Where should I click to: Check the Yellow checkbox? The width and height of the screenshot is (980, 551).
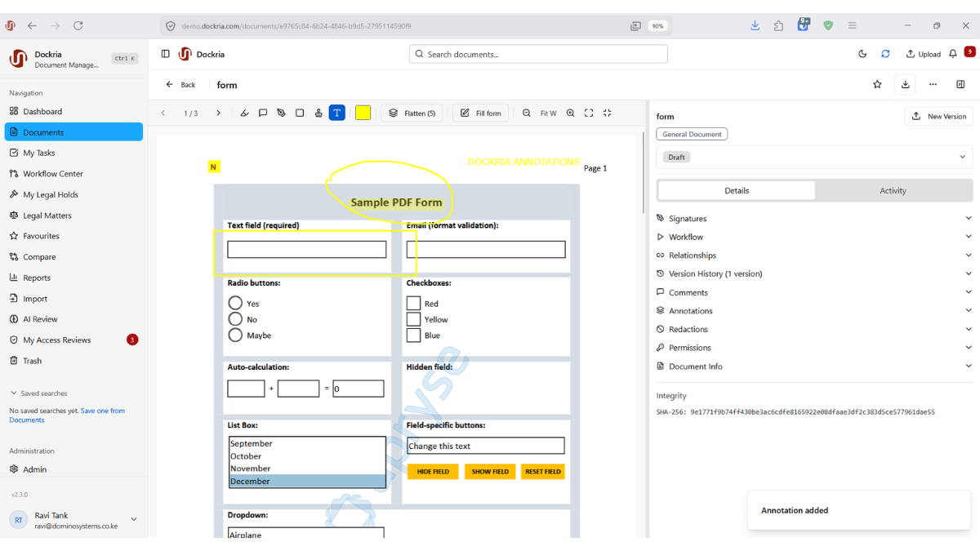click(413, 319)
